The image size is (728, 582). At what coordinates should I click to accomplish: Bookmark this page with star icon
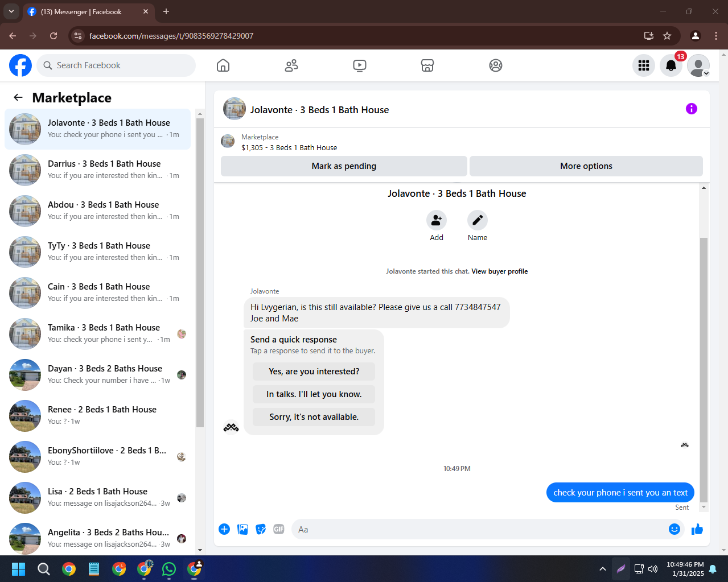[667, 36]
